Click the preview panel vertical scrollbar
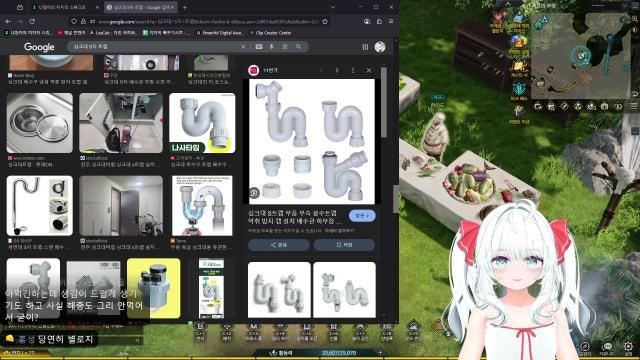This screenshot has width=640, height=360. (384, 102)
